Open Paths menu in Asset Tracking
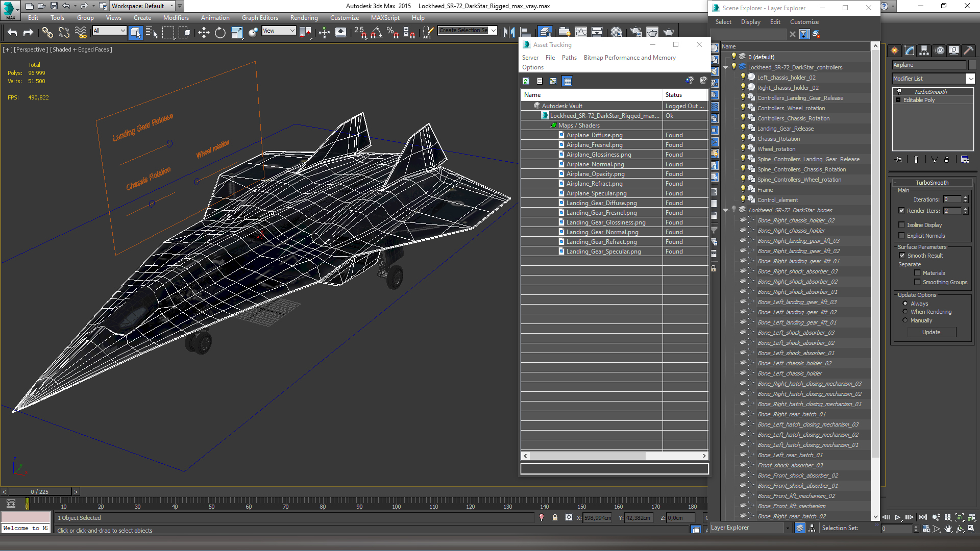 tap(569, 58)
